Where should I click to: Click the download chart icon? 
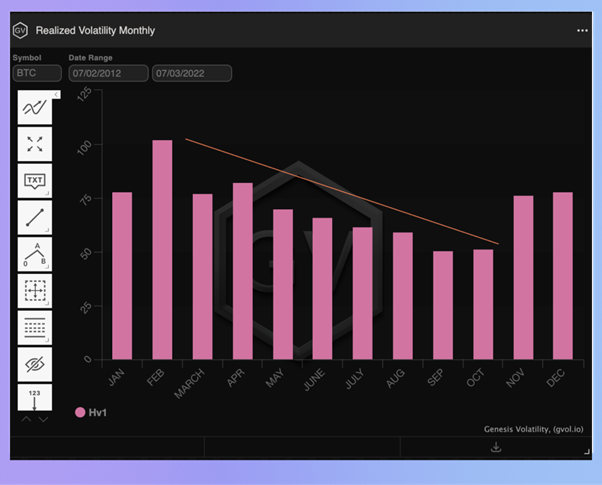pos(496,447)
